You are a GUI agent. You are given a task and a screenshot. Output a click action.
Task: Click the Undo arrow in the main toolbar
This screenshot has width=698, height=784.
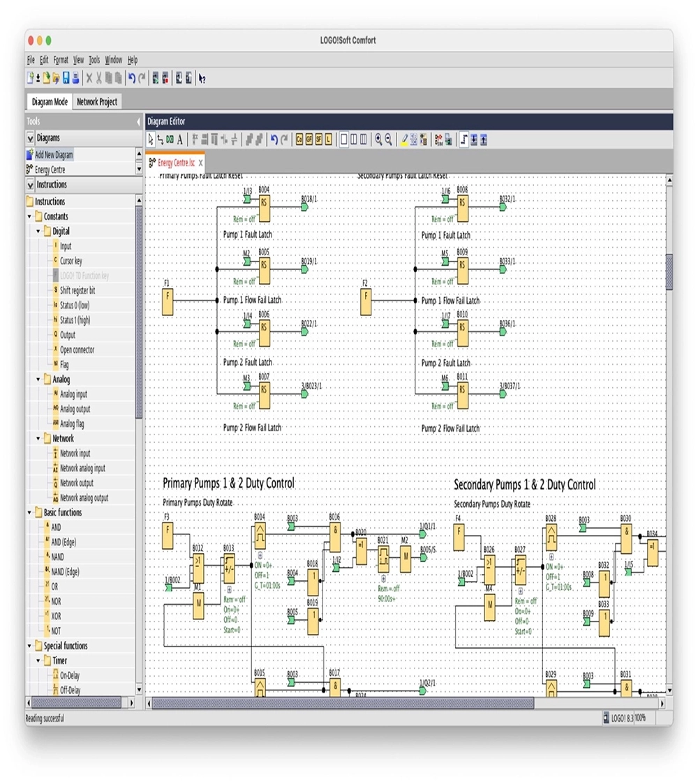point(132,78)
